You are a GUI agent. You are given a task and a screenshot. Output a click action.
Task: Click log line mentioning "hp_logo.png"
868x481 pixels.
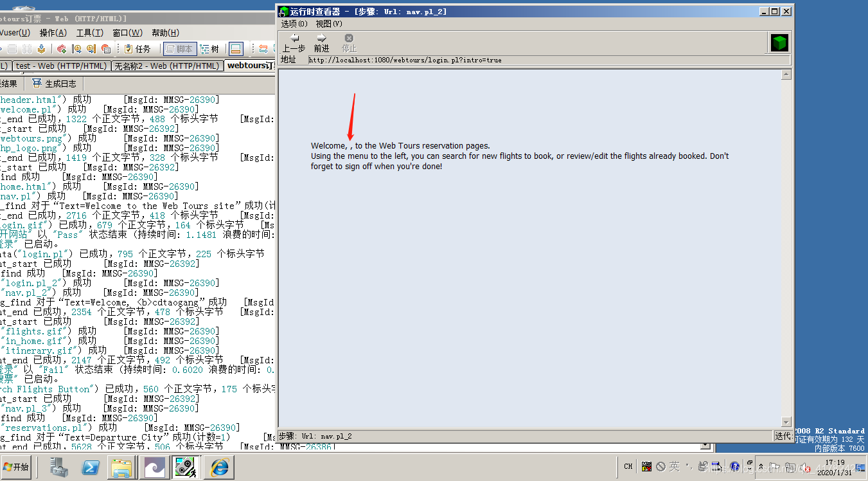point(109,148)
